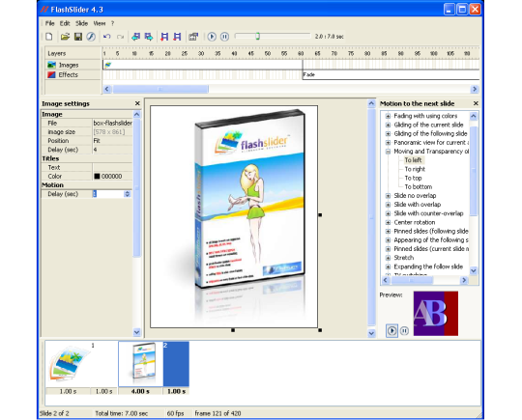Click the canvas down scroll arrow

371,333
